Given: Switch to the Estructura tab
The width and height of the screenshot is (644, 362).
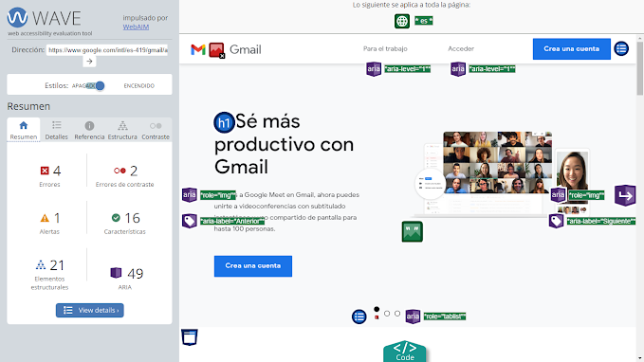Looking at the screenshot, I should 122,130.
